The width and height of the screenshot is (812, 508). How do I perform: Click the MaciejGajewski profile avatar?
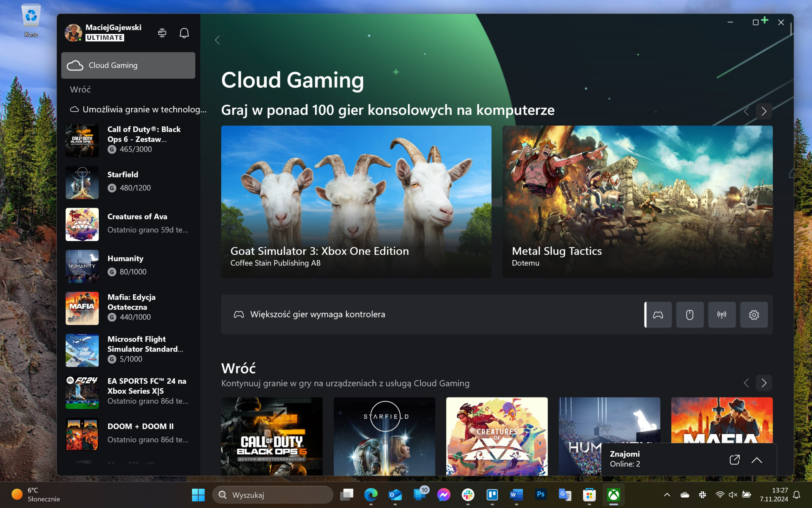pyautogui.click(x=73, y=33)
